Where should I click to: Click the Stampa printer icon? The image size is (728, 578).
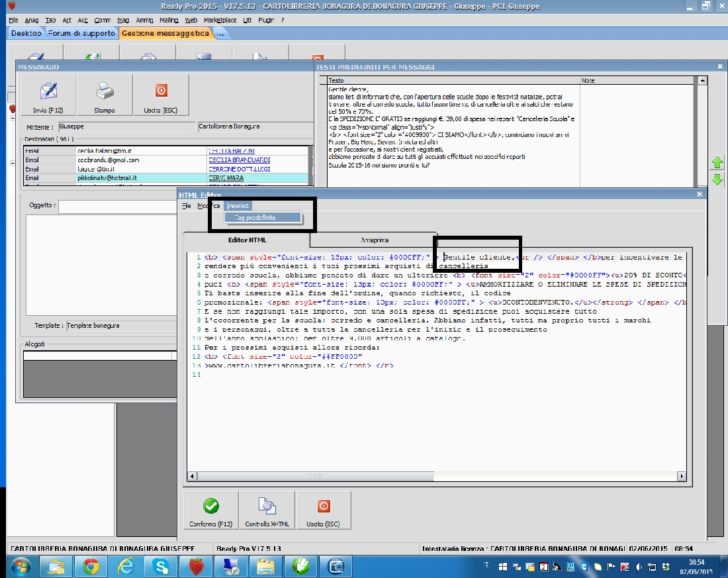click(x=105, y=91)
